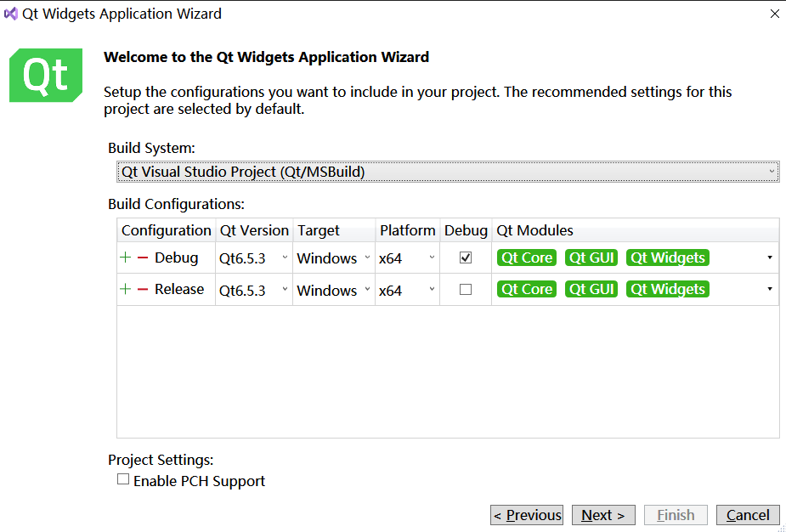Open the Target dropdown in Release row
The width and height of the screenshot is (786, 532).
[365, 289]
